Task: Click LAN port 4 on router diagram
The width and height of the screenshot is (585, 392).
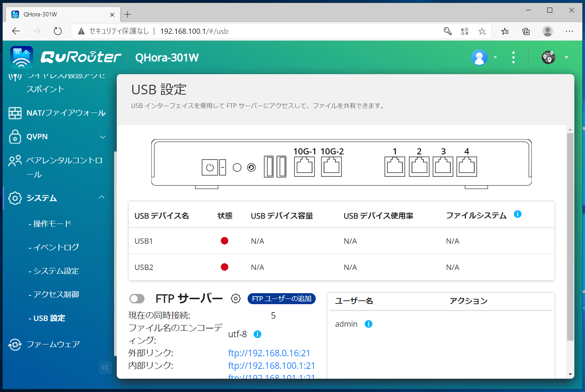Action: pyautogui.click(x=467, y=167)
